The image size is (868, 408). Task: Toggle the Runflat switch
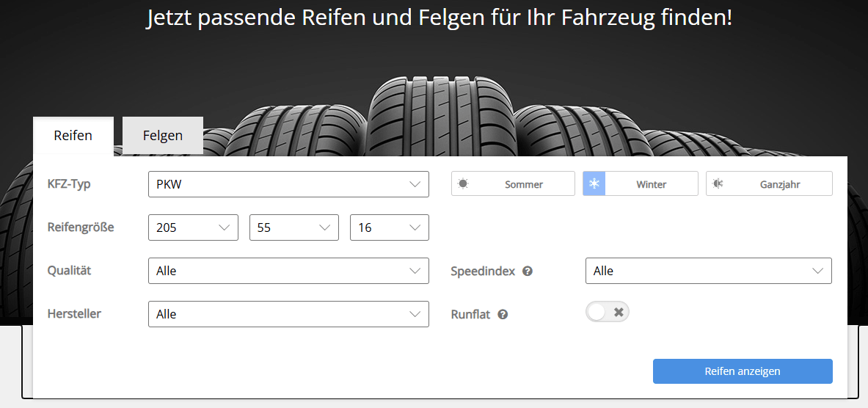[608, 313]
